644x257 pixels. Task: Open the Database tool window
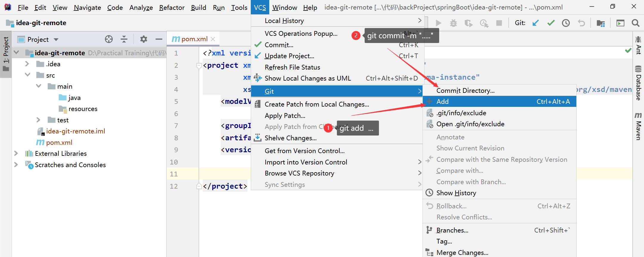pyautogui.click(x=638, y=83)
